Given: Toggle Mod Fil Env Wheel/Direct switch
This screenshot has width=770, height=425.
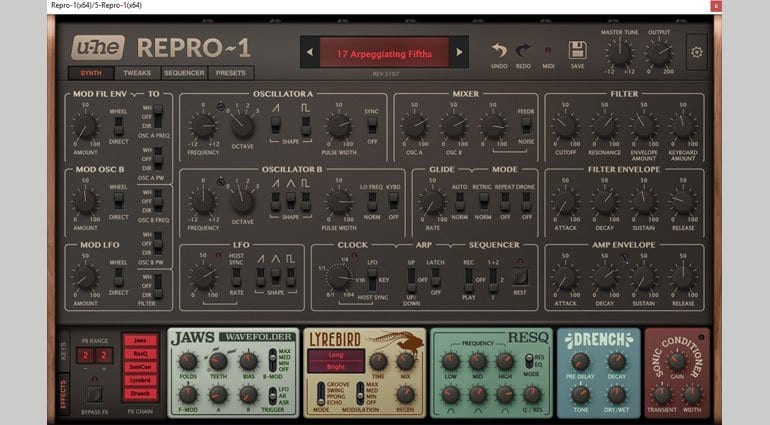Looking at the screenshot, I should point(118,126).
